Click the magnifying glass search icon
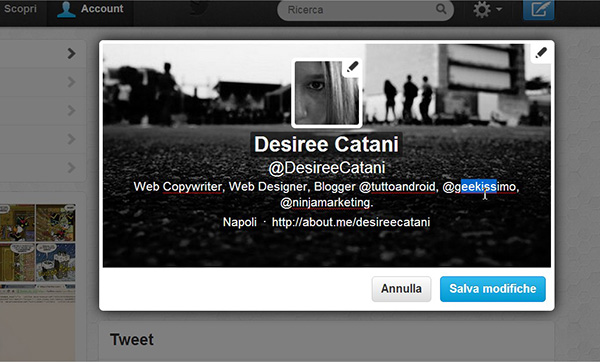Screen dimensions: 600x362 pyautogui.click(x=441, y=9)
